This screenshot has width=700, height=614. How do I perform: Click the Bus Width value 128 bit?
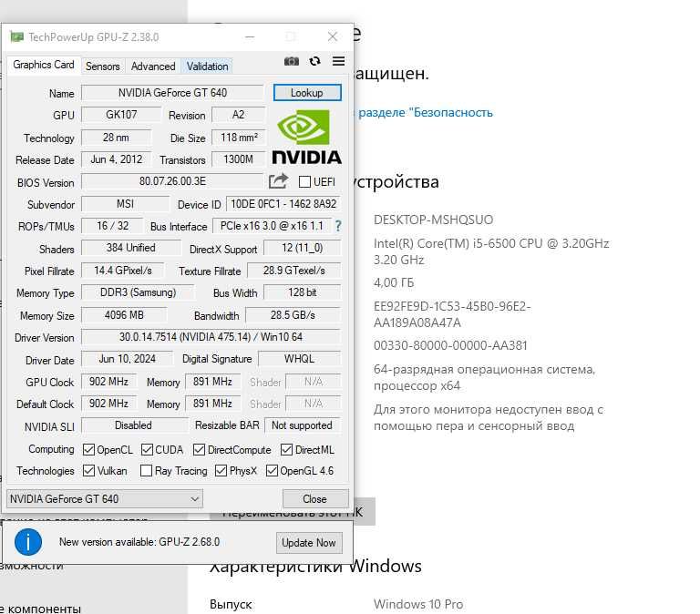click(303, 292)
